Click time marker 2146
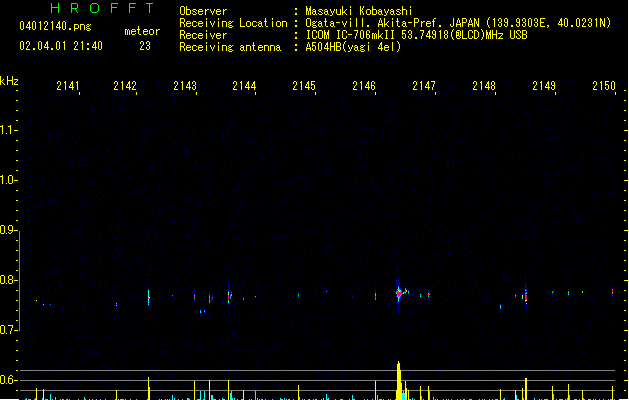Image resolution: width=629 pixels, height=400 pixels. click(364, 86)
